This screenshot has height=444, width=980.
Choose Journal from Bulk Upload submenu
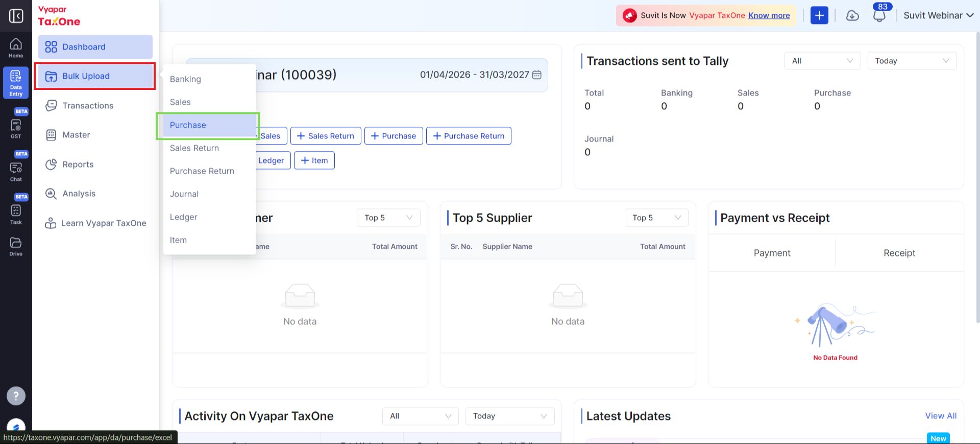(209, 194)
